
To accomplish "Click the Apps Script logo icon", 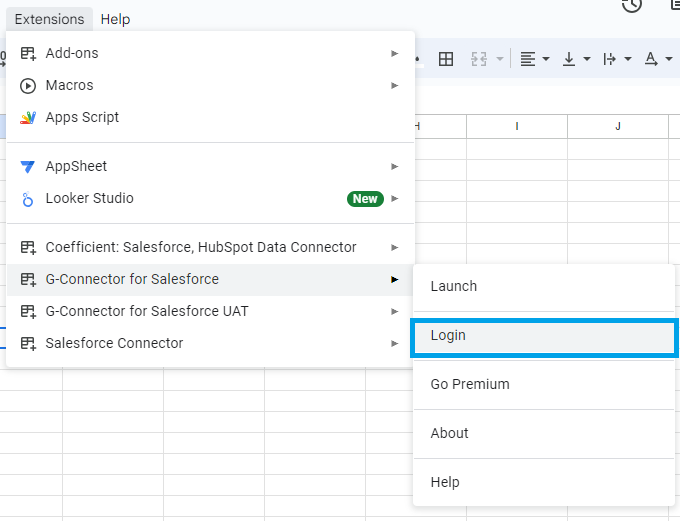I will point(28,118).
